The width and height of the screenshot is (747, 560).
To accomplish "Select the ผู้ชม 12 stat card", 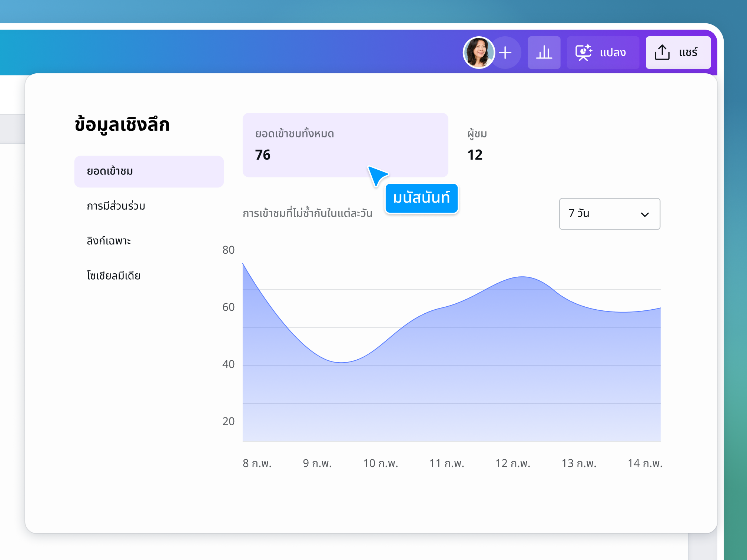I will pyautogui.click(x=477, y=145).
